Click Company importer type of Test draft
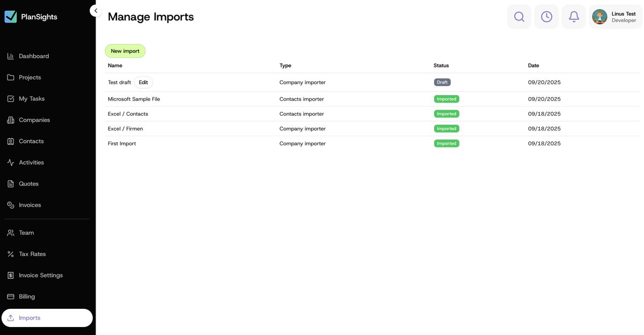Screen dimensions: 644x335 [x=303, y=83]
